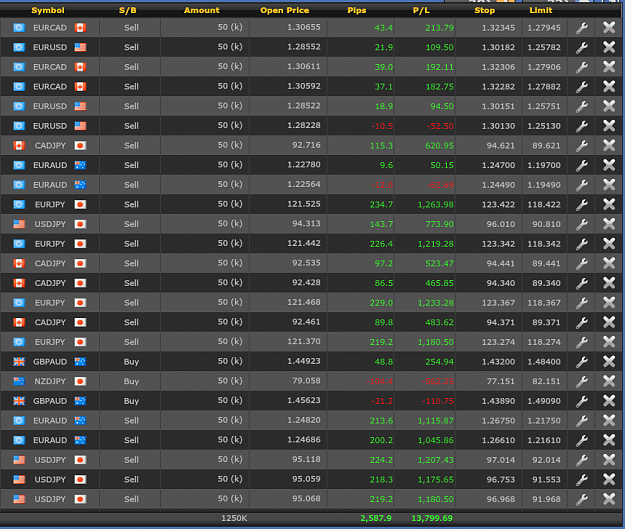The height and width of the screenshot is (529, 625).
Task: Close the CADJPY 92.461 trade
Action: click(609, 322)
